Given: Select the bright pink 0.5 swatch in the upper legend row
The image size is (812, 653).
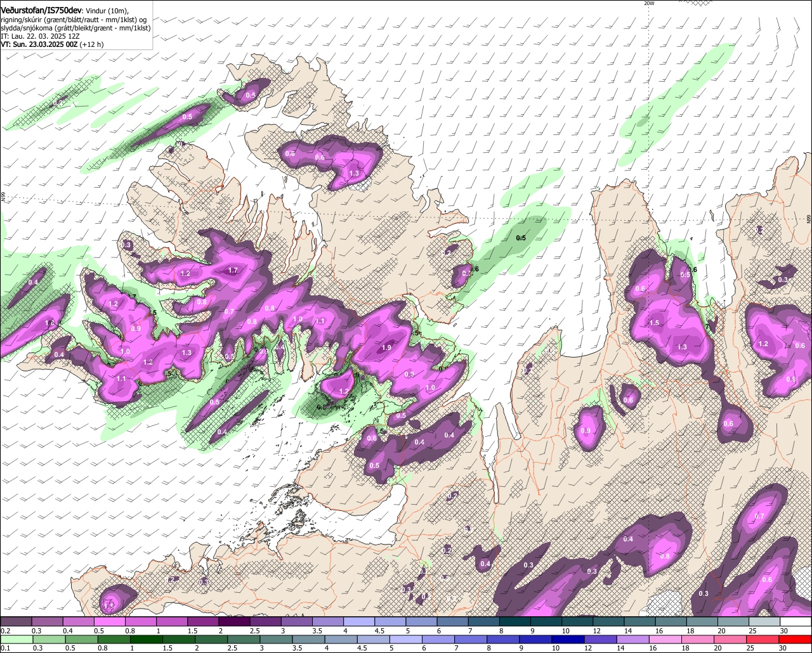Looking at the screenshot, I should coord(109,621).
